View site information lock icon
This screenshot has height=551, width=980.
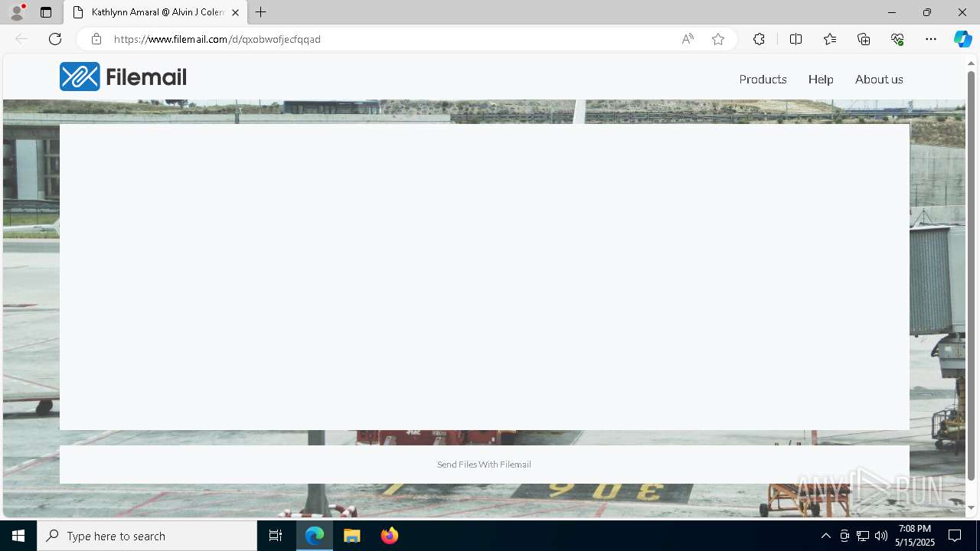tap(96, 39)
